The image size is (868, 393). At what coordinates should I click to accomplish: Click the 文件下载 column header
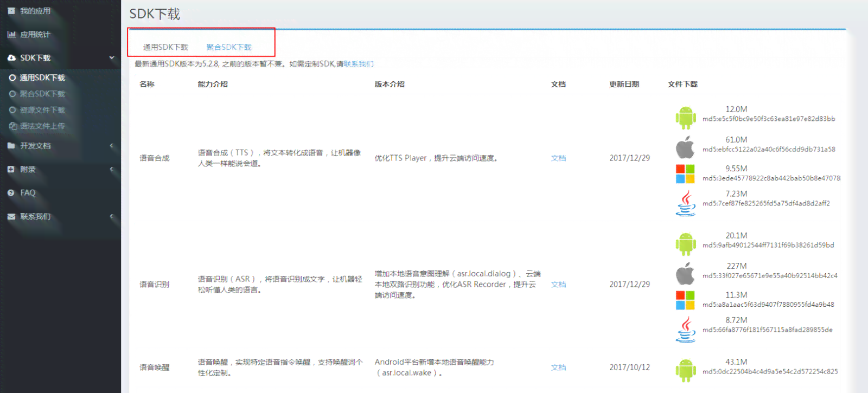tap(682, 85)
